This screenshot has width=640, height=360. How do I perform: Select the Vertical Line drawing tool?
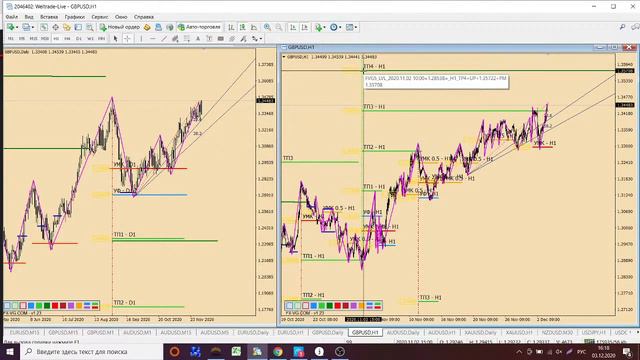(x=141, y=39)
